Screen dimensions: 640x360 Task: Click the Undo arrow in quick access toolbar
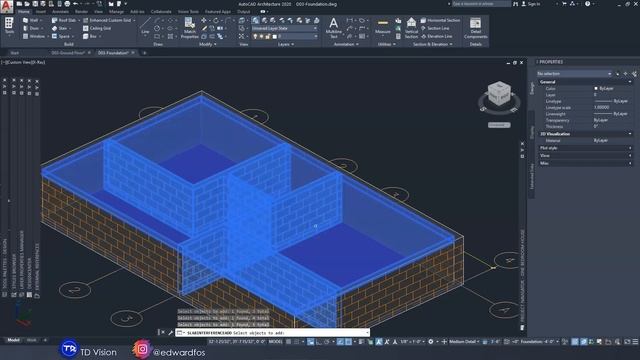(x=75, y=4)
